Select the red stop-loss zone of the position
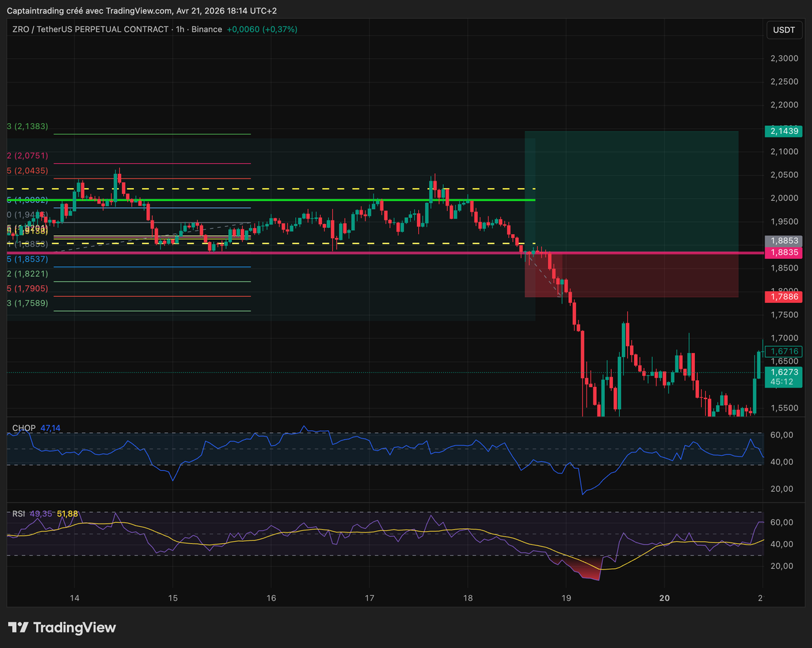Viewport: 812px width, 648px height. click(x=631, y=275)
